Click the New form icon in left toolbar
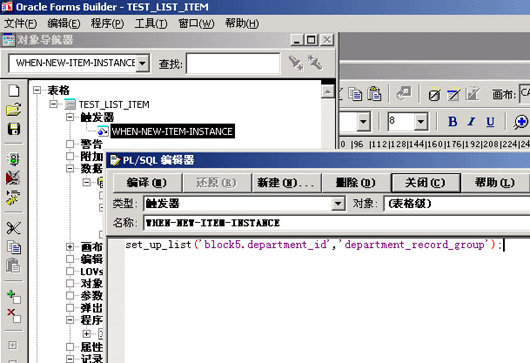 (x=14, y=91)
